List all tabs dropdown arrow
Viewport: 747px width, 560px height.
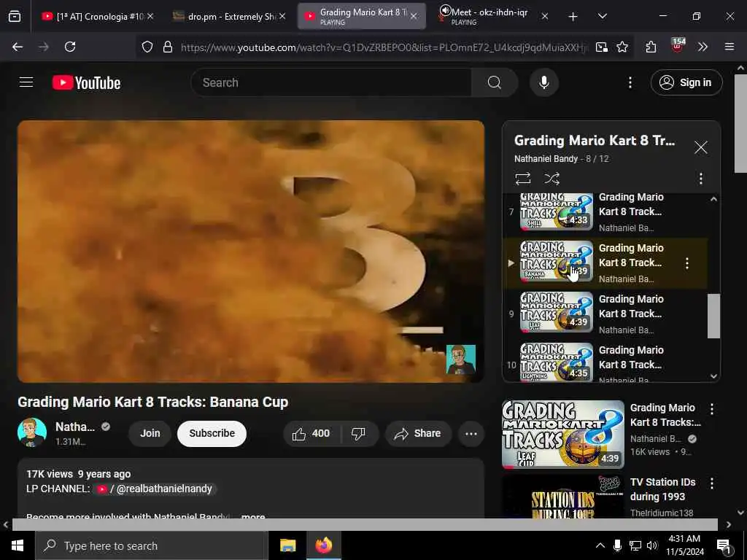point(602,16)
